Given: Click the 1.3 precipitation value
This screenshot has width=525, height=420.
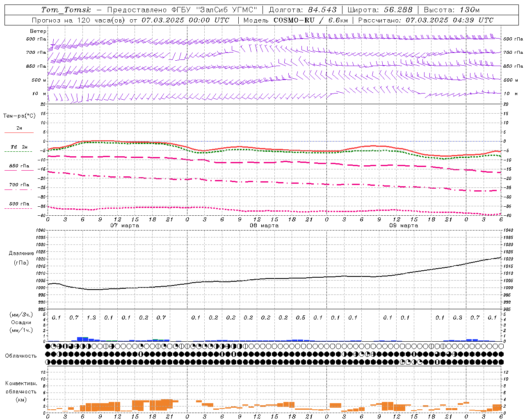Looking at the screenshot, I should 91,317.
